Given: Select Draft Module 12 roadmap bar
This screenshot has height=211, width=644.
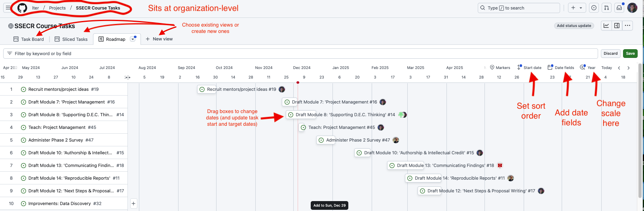Looking at the screenshot, I should point(430,191).
